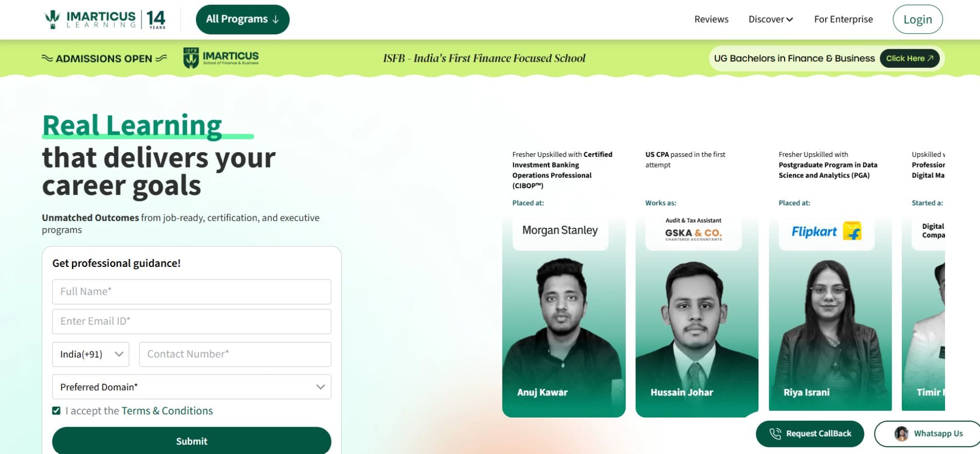Focus the Contact Number field
This screenshot has height=454, width=980.
point(235,354)
